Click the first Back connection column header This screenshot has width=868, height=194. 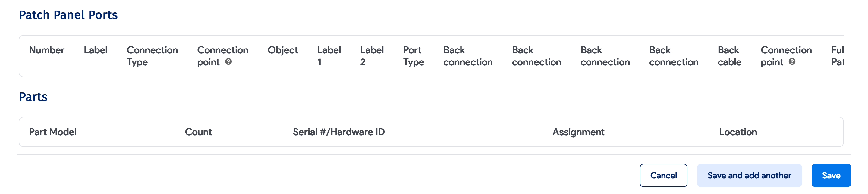coord(468,56)
